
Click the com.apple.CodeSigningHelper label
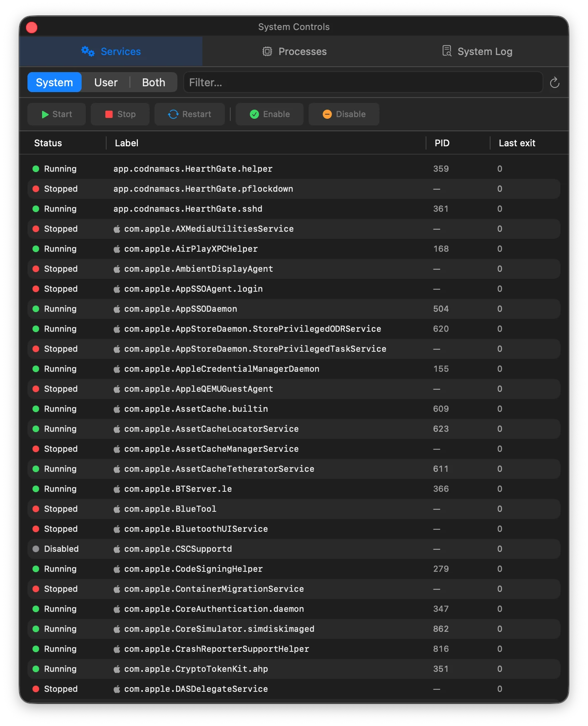coord(194,569)
